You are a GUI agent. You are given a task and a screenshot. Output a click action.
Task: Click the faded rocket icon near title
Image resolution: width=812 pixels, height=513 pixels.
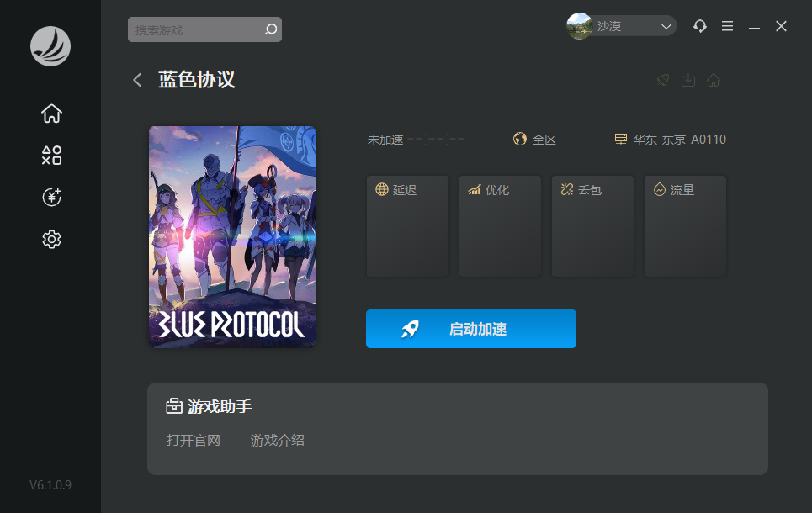click(x=663, y=80)
